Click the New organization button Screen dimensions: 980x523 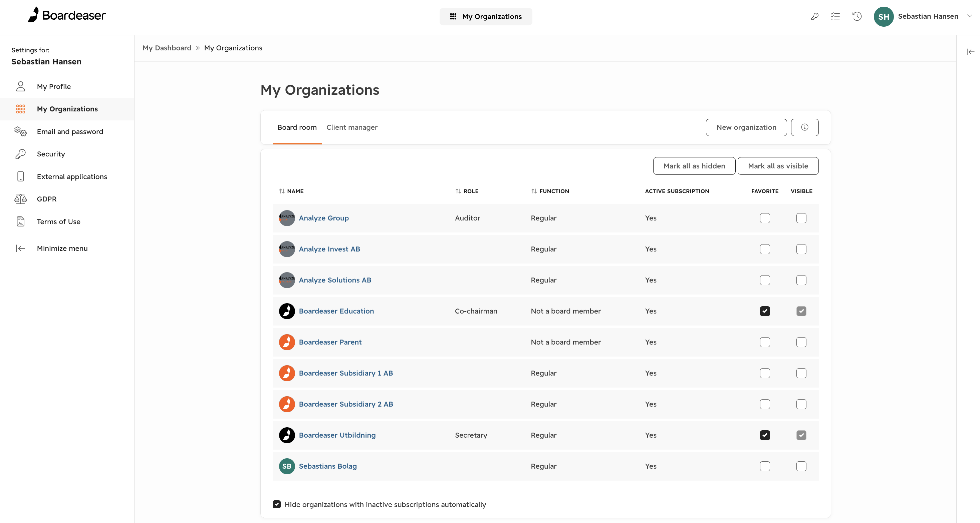(x=746, y=127)
